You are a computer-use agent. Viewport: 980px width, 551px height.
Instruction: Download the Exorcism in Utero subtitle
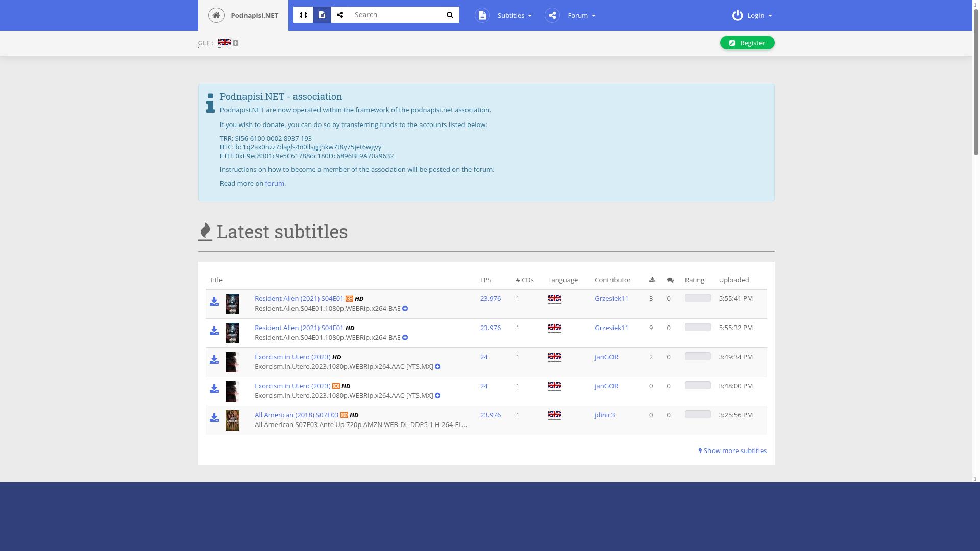click(x=214, y=360)
